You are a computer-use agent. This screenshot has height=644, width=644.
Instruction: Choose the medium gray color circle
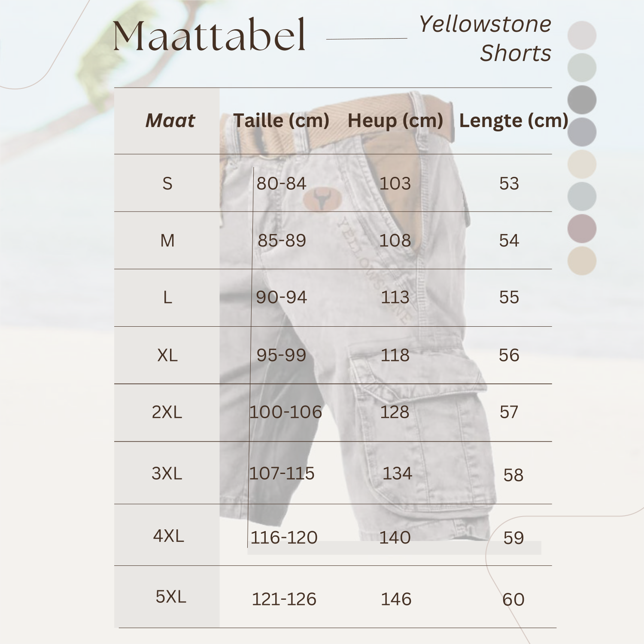[x=582, y=100]
